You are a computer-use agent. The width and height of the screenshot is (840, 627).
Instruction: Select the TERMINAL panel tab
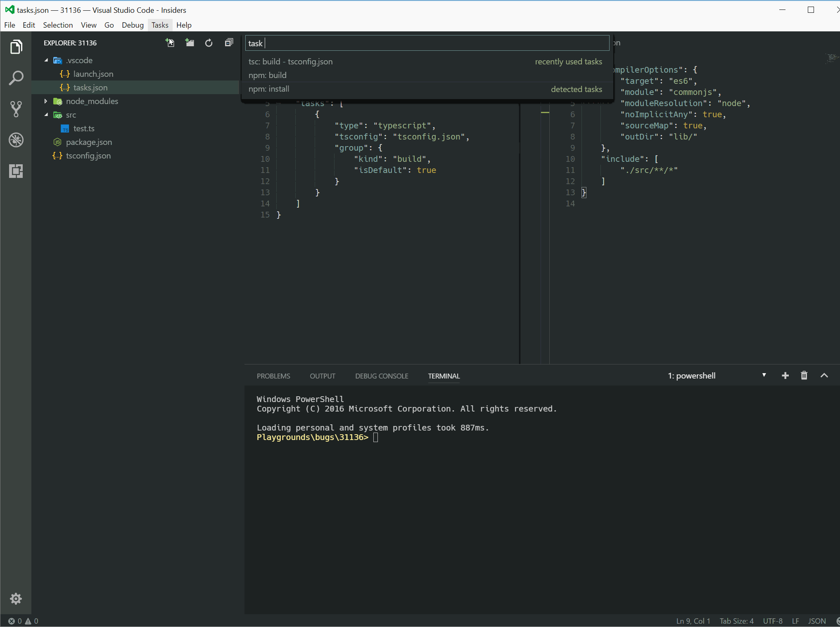[444, 376]
